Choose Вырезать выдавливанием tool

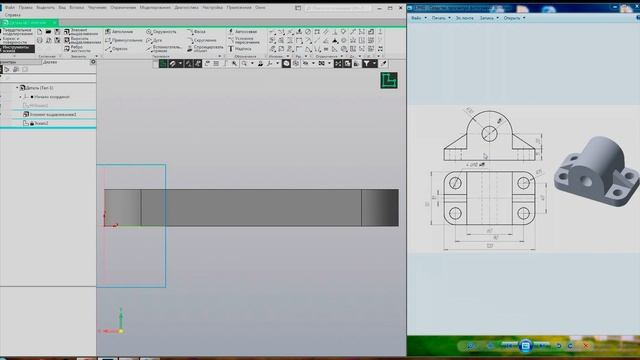(82, 40)
